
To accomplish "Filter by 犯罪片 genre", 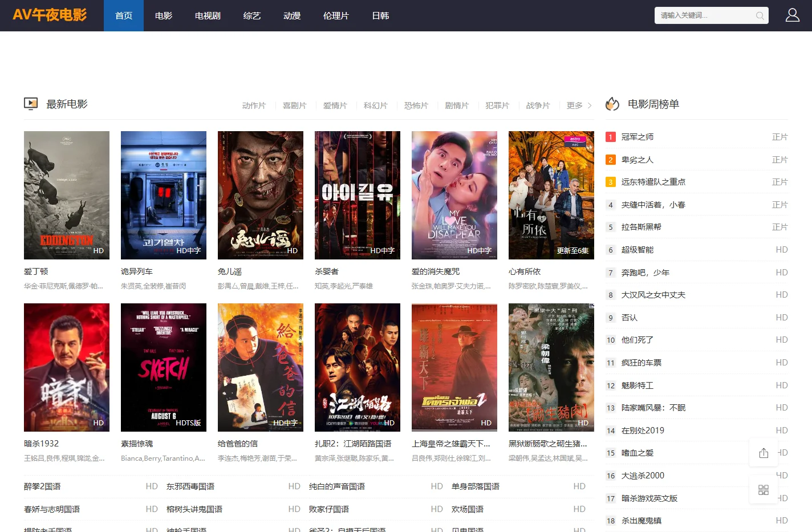I will coord(497,105).
